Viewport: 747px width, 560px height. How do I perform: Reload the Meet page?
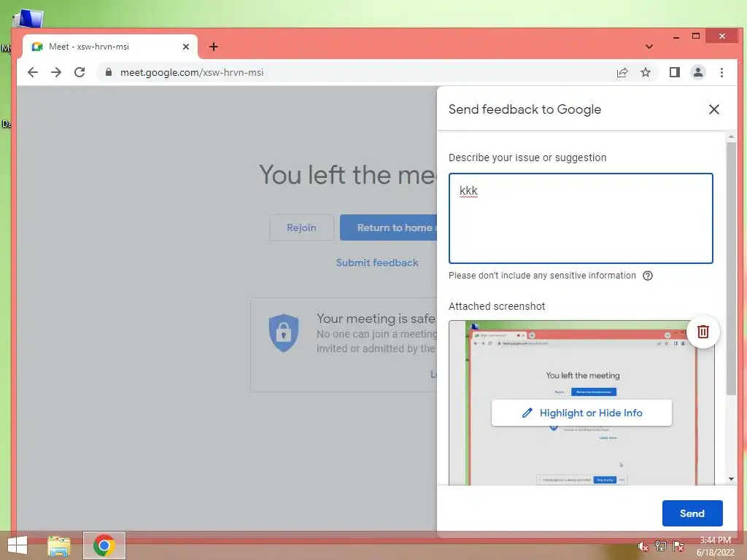point(80,72)
